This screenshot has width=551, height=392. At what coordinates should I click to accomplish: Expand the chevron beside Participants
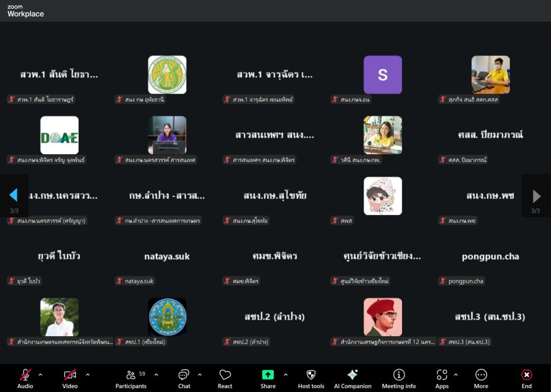coord(157,375)
